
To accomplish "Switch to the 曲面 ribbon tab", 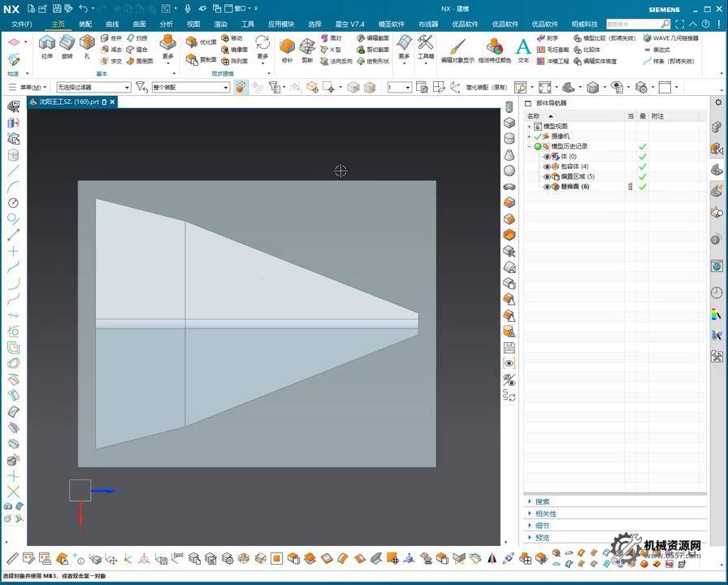I will pyautogui.click(x=140, y=24).
